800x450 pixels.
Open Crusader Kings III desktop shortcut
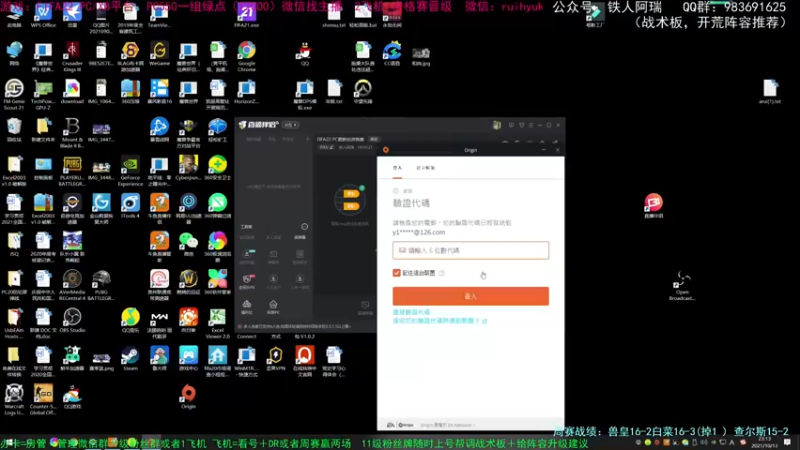(x=72, y=56)
